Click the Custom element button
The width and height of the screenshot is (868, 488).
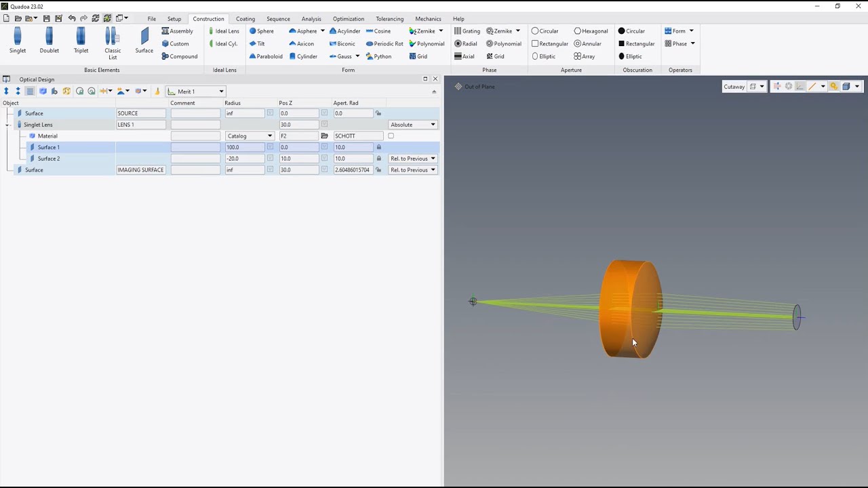tap(175, 44)
